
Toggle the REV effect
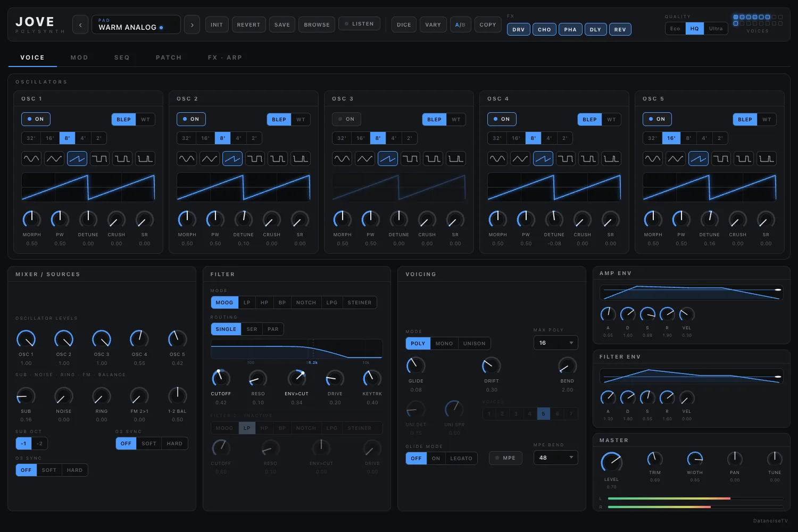tap(620, 30)
